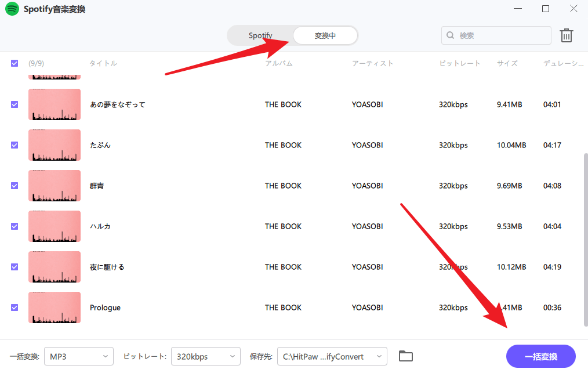Click the Prologue album thumbnail

pos(55,307)
